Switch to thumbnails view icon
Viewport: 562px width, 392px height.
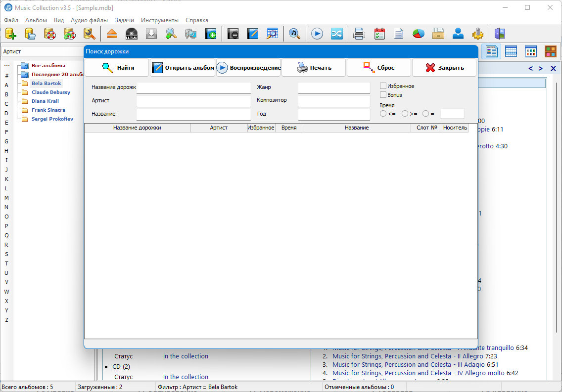pyautogui.click(x=530, y=51)
